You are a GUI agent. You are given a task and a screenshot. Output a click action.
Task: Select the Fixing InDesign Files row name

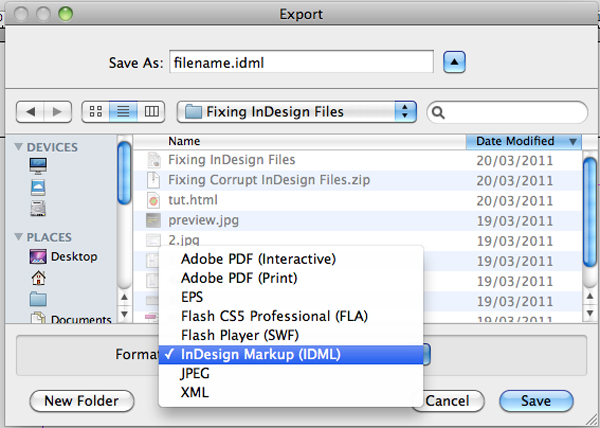(232, 160)
